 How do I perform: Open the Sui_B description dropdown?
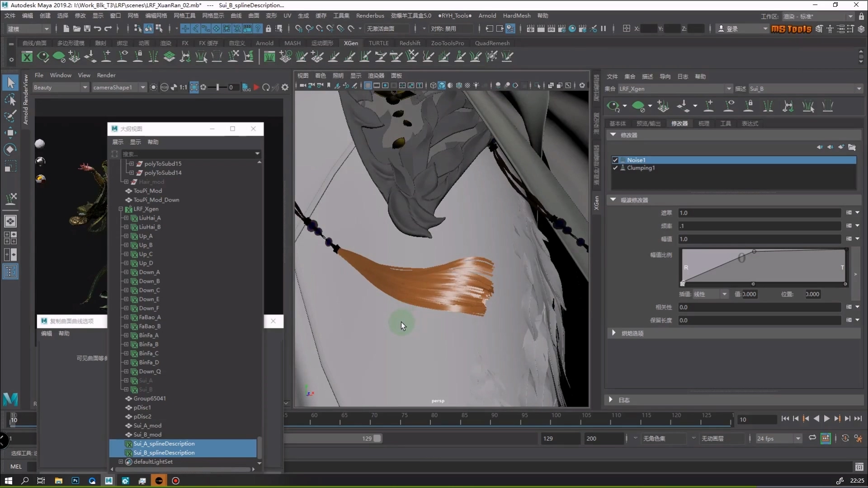click(x=806, y=89)
